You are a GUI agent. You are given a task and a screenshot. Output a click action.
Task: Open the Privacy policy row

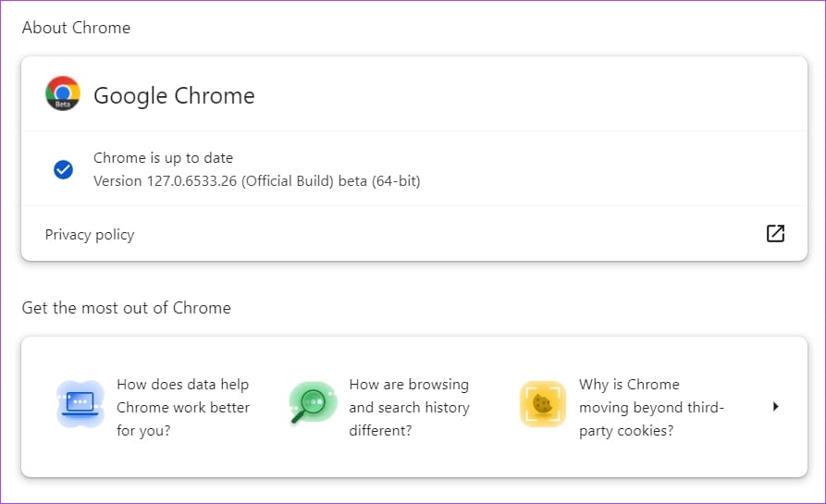pos(414,233)
